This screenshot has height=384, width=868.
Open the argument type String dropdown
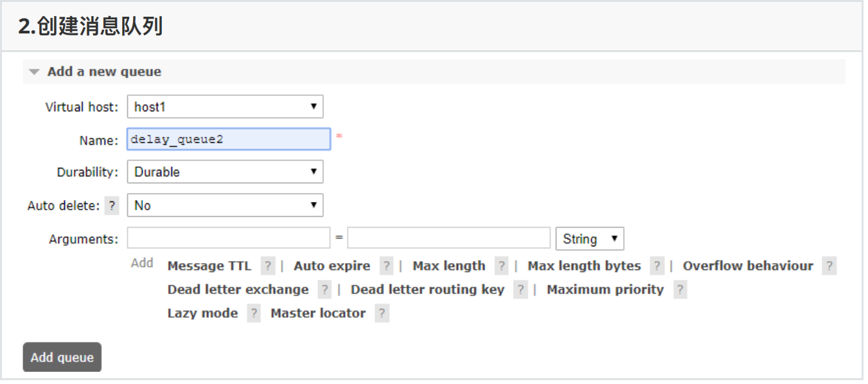589,239
